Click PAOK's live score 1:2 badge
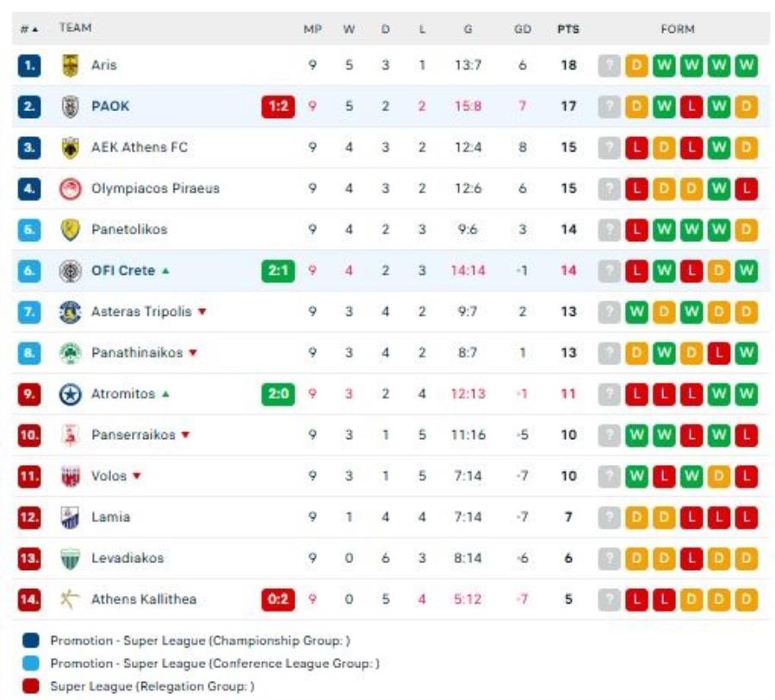775x700 pixels. (278, 106)
